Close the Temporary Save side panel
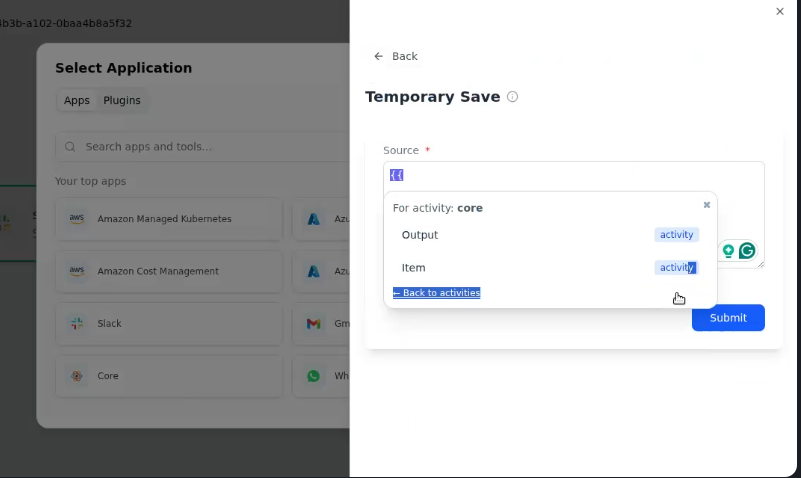This screenshot has width=801, height=478. coord(780,11)
